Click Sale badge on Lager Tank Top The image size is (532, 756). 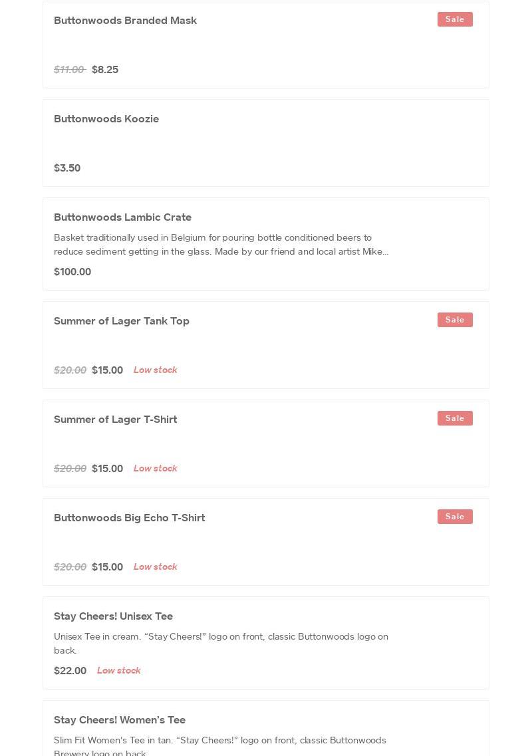pyautogui.click(x=455, y=320)
